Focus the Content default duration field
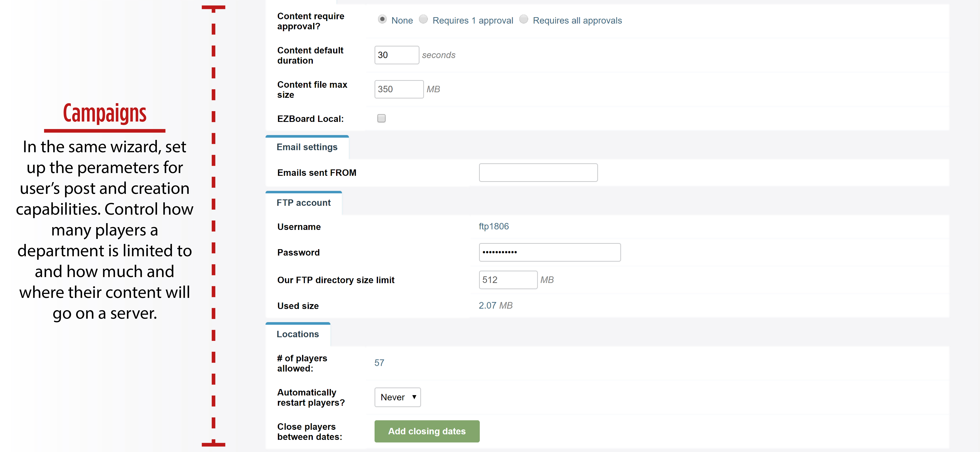This screenshot has height=452, width=980. [396, 55]
